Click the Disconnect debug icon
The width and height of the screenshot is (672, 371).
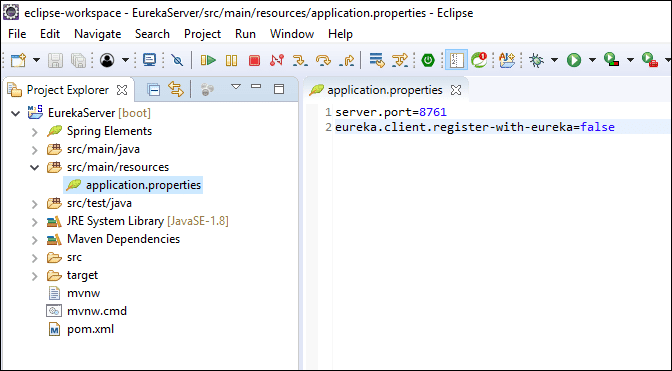tap(277, 60)
